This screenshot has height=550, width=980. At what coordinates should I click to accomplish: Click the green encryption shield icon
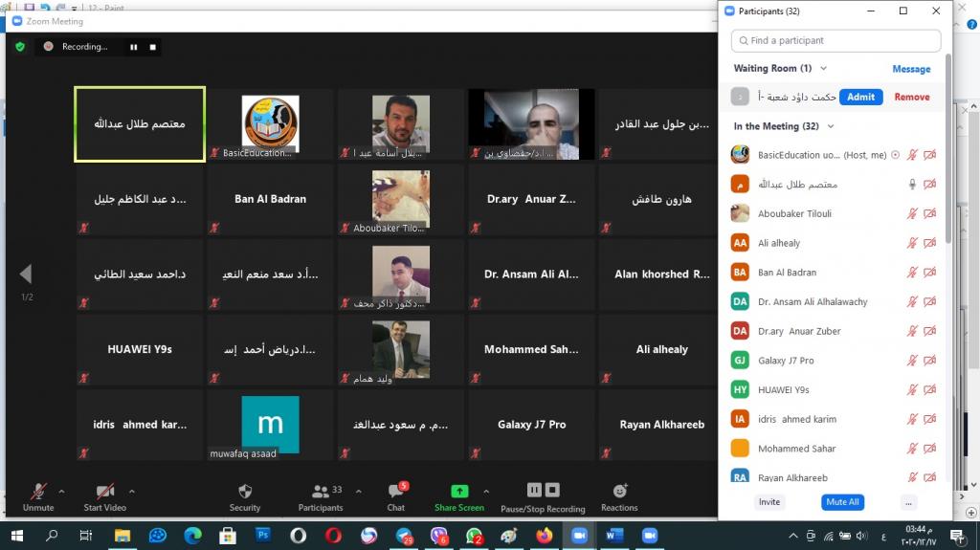click(20, 46)
